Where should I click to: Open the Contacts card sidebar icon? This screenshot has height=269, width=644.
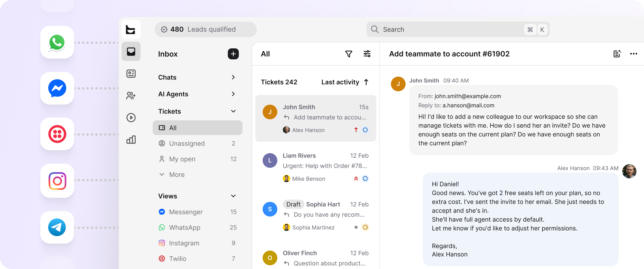[x=131, y=73]
